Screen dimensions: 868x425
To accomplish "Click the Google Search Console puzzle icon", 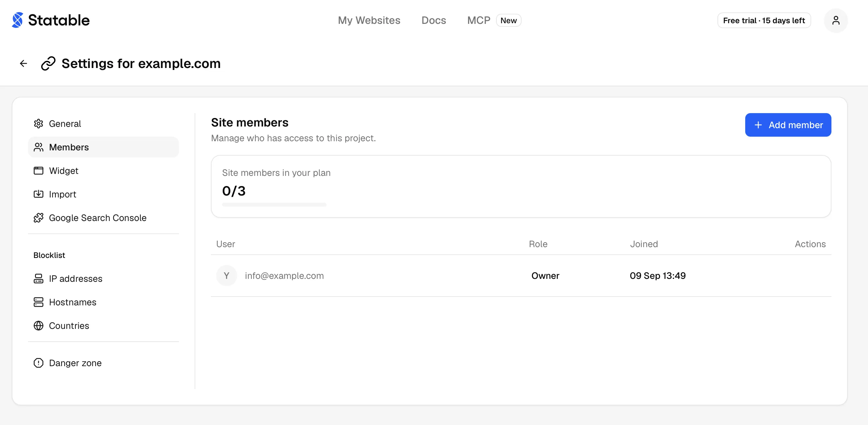I will pos(39,218).
